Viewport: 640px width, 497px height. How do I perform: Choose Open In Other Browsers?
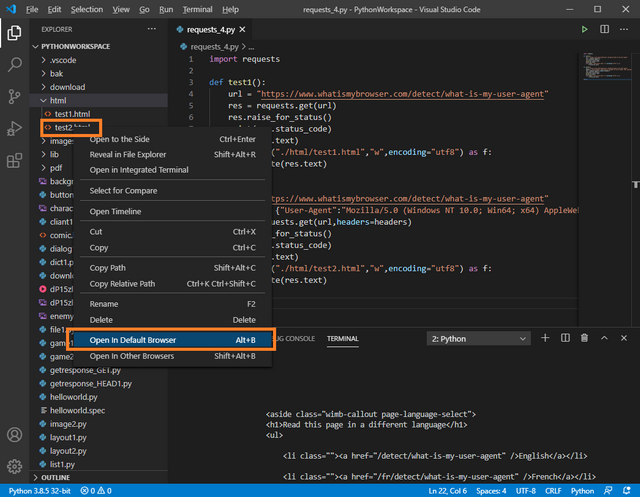[x=173, y=356]
